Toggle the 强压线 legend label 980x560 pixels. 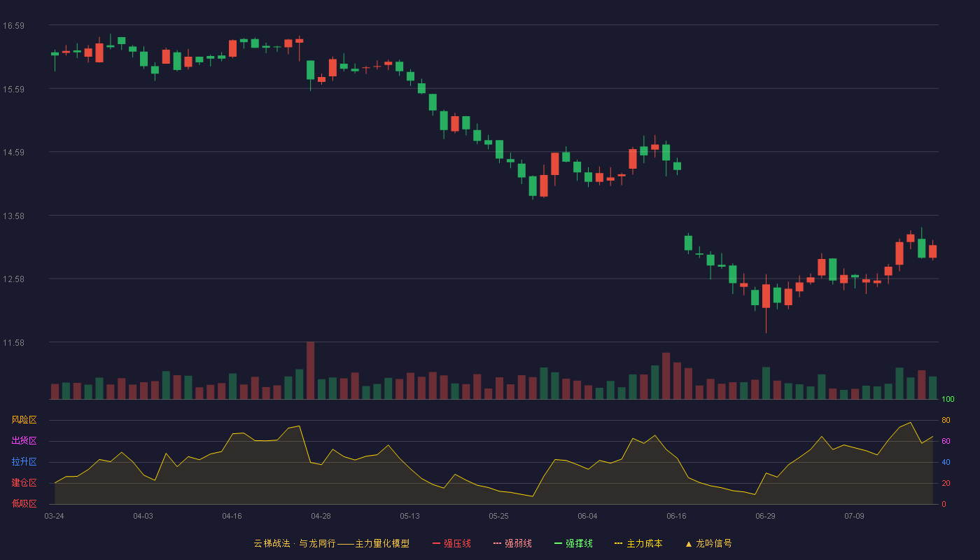click(x=457, y=544)
